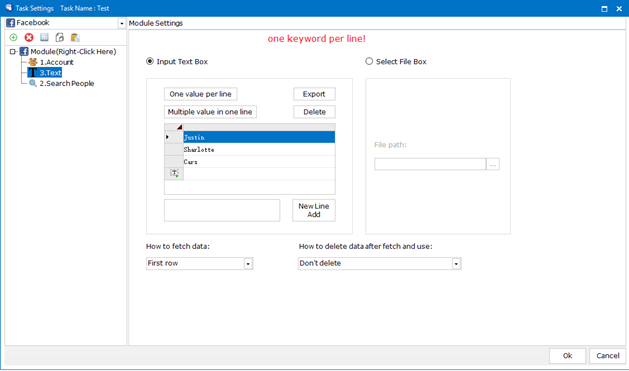This screenshot has width=629, height=371.
Task: Select the Input Text Box radio button
Action: 150,61
